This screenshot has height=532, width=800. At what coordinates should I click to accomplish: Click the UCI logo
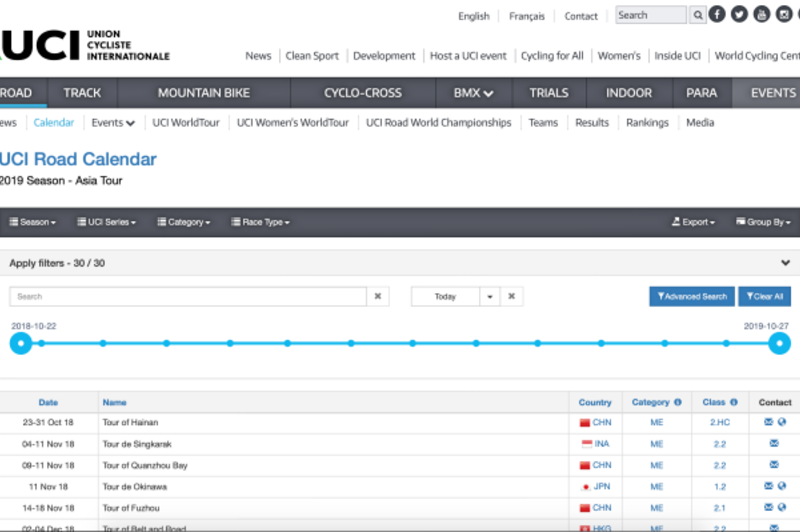click(85, 45)
